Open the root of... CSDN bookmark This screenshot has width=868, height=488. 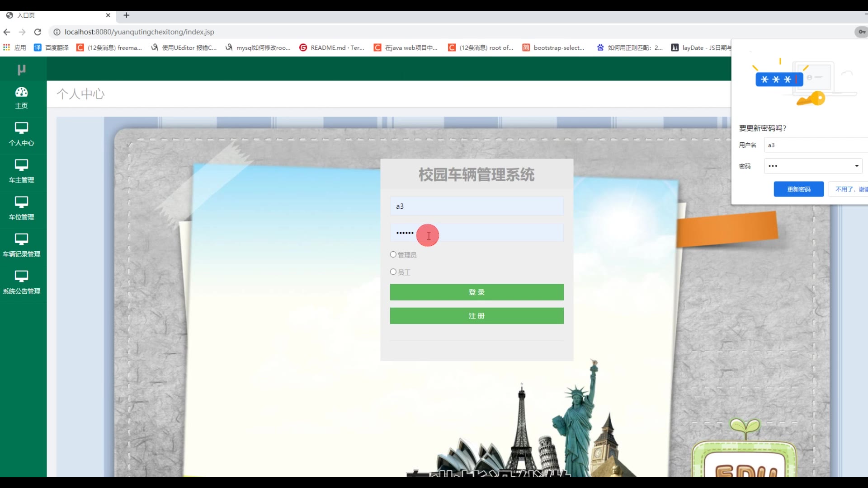pos(481,47)
